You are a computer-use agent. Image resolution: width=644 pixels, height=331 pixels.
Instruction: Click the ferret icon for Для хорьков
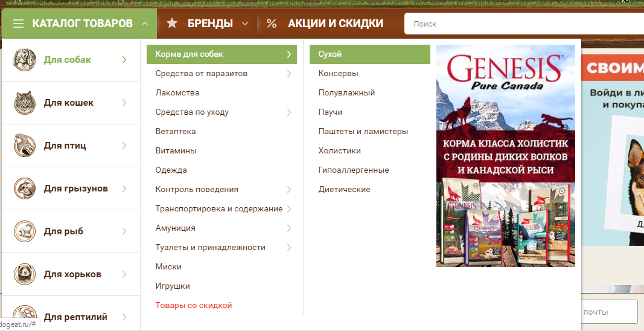(25, 274)
